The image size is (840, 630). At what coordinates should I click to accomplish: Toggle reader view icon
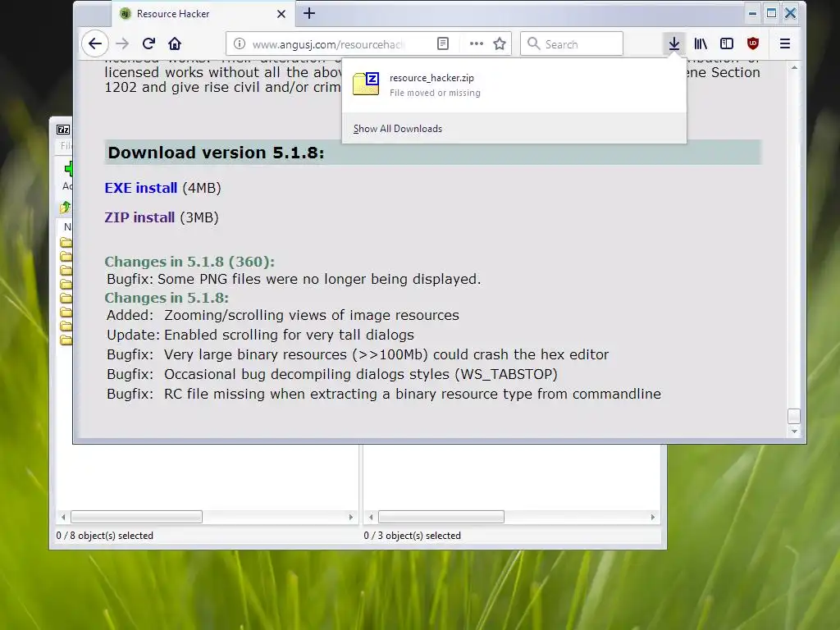[x=442, y=43]
